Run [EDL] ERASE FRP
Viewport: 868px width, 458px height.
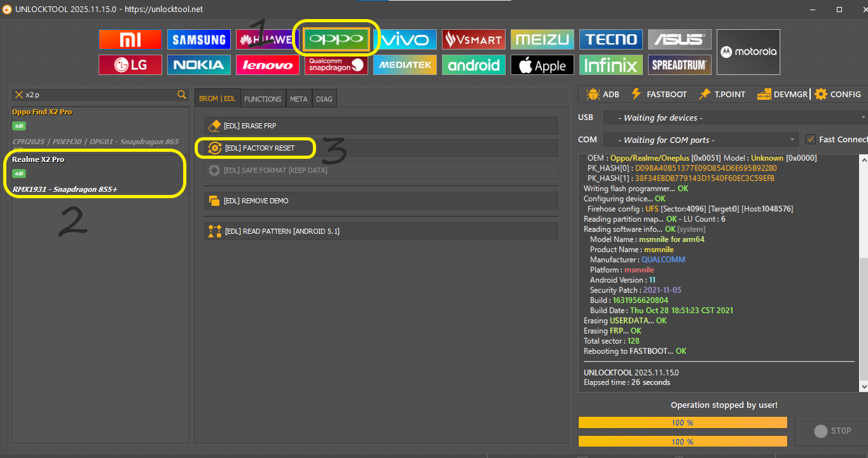(x=381, y=126)
